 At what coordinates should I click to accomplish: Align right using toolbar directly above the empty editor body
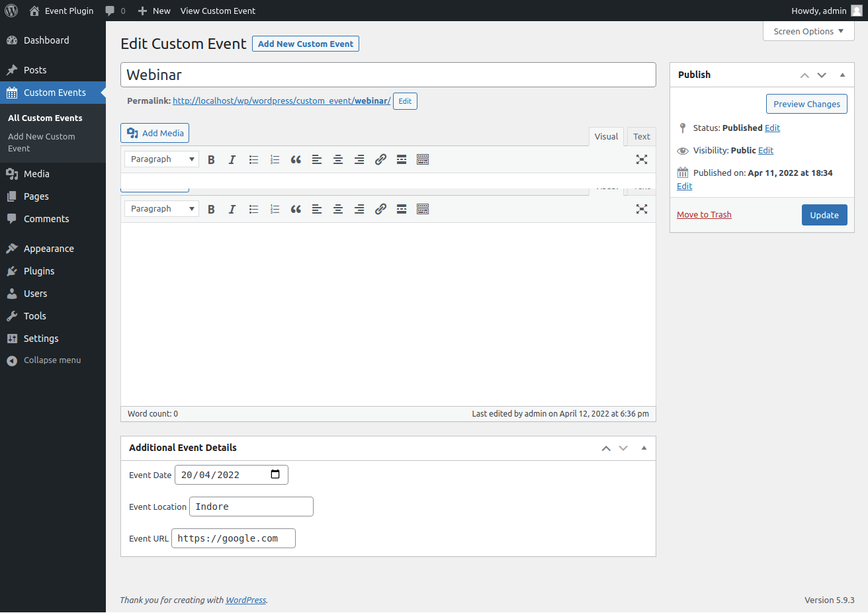(359, 209)
